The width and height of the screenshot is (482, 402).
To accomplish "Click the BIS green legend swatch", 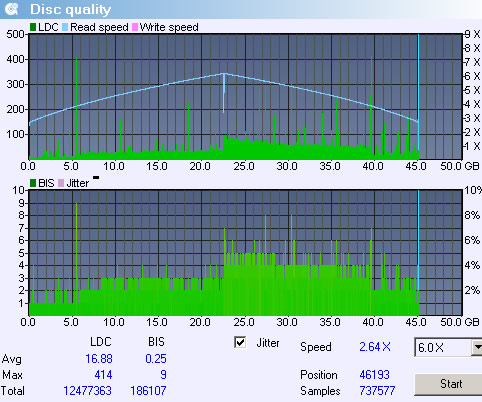I will pos(33,183).
